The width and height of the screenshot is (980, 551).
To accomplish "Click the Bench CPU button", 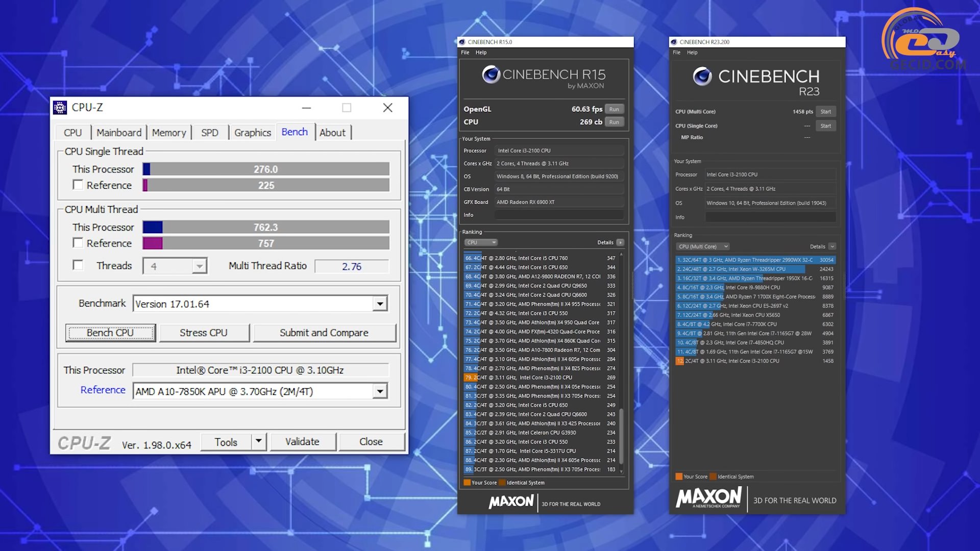I will click(110, 333).
